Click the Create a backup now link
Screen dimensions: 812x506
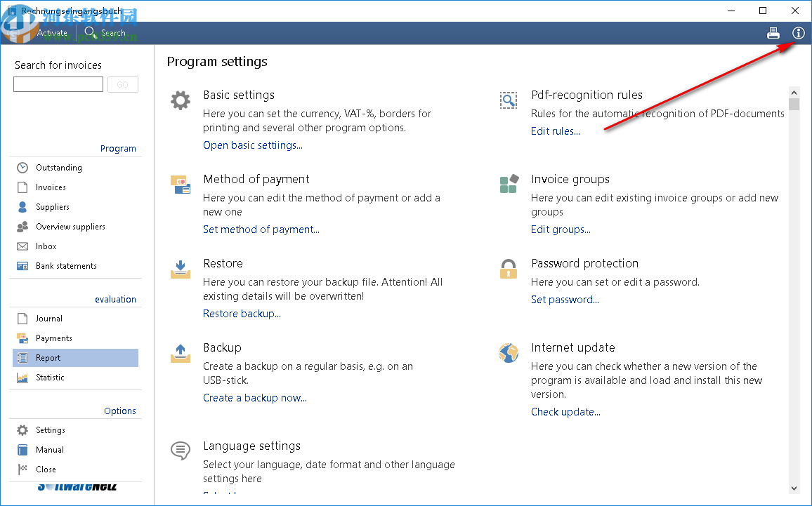click(255, 398)
